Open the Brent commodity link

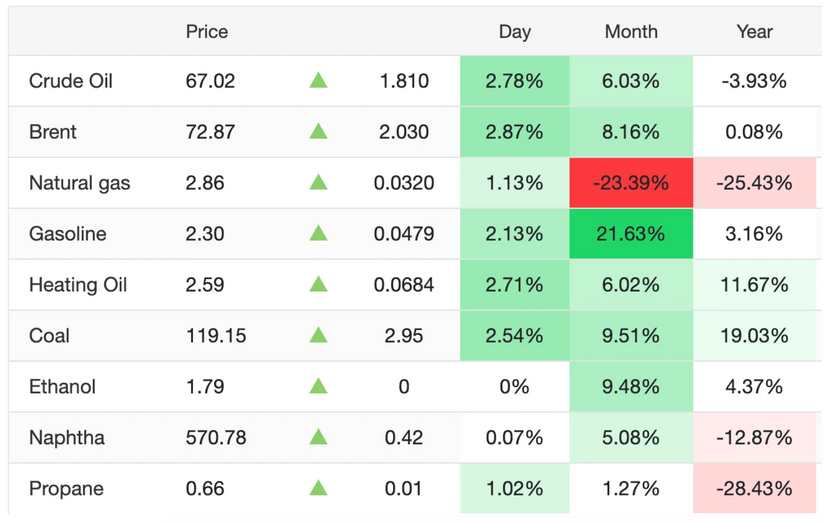[x=53, y=132]
